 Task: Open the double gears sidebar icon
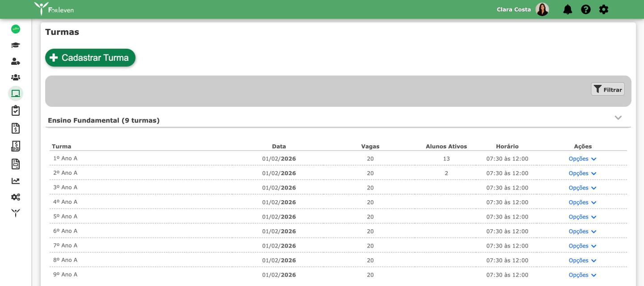(16, 197)
